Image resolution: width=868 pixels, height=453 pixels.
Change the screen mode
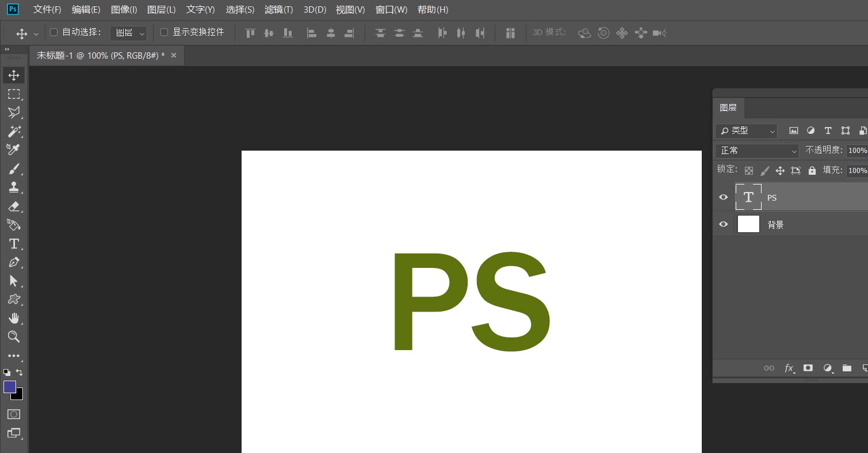[14, 433]
